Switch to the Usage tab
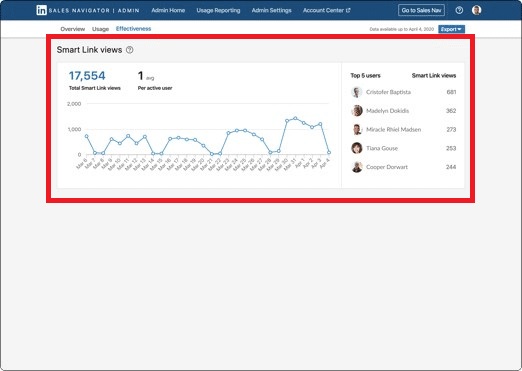The height and width of the screenshot is (371, 522). 100,29
